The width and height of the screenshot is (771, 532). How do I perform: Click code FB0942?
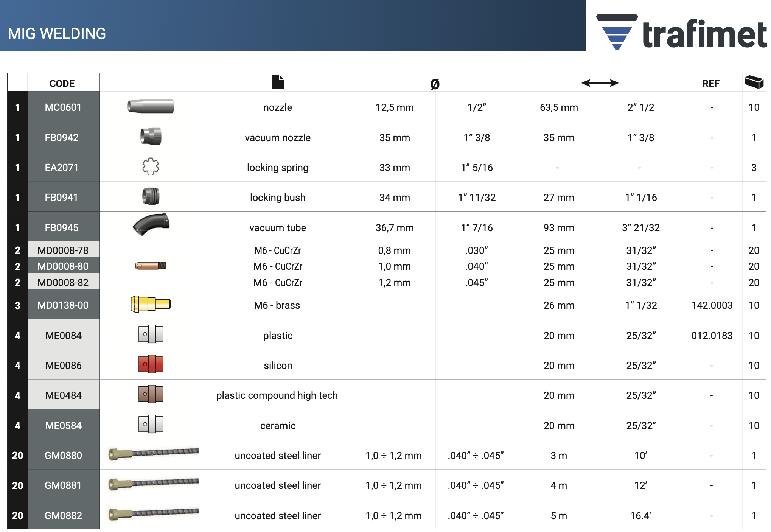coord(62,138)
